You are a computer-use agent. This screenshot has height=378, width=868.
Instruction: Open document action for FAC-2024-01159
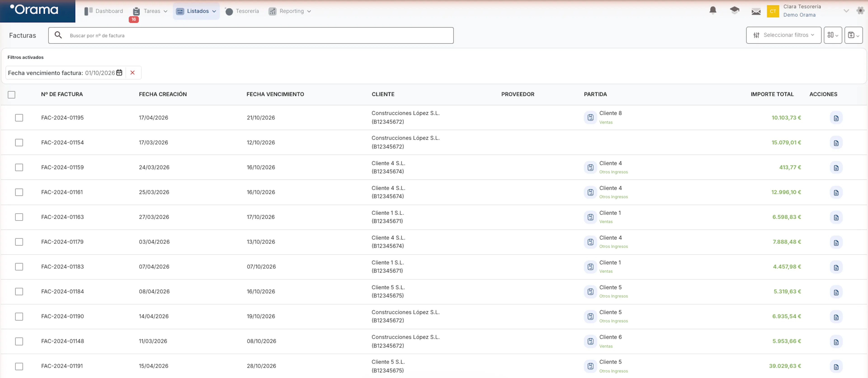coord(836,168)
